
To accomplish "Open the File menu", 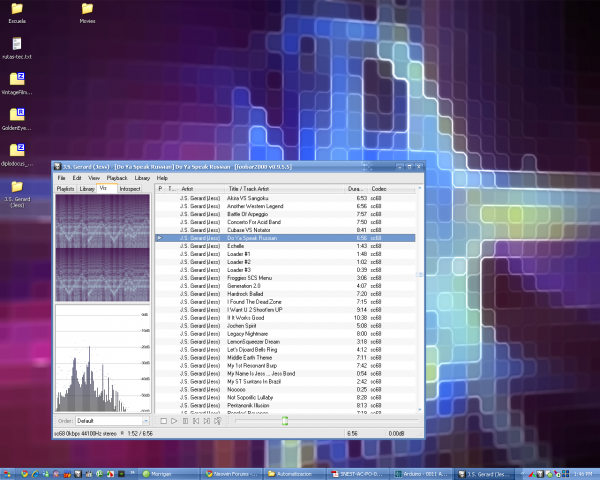I will [61, 178].
